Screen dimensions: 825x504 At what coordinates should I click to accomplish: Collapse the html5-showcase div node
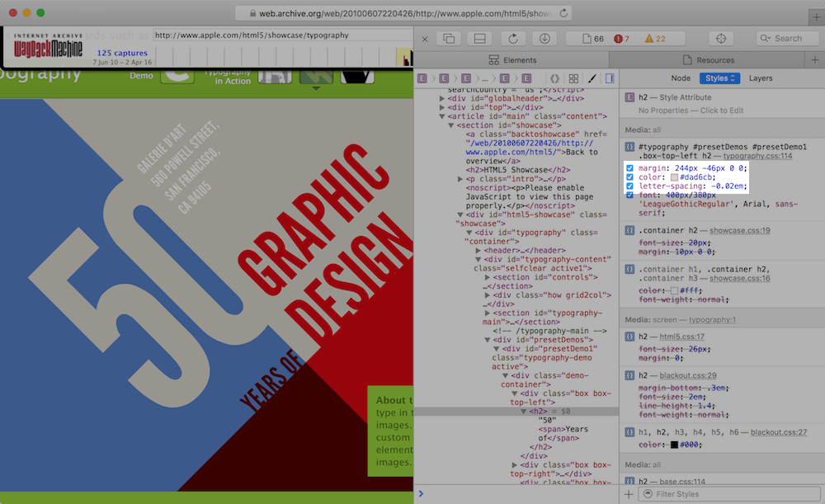pos(460,214)
